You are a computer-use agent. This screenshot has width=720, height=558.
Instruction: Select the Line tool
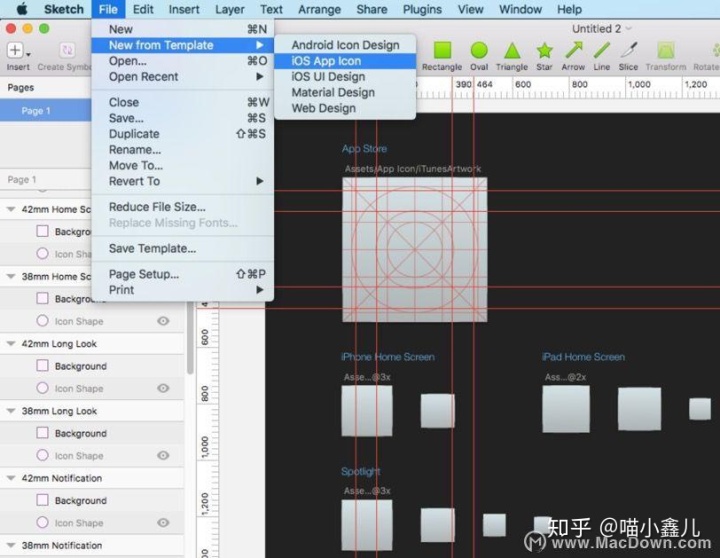(602, 51)
